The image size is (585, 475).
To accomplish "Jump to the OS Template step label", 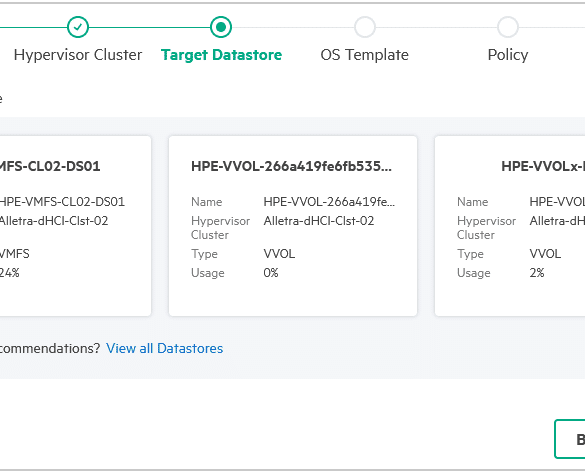I will pos(365,55).
